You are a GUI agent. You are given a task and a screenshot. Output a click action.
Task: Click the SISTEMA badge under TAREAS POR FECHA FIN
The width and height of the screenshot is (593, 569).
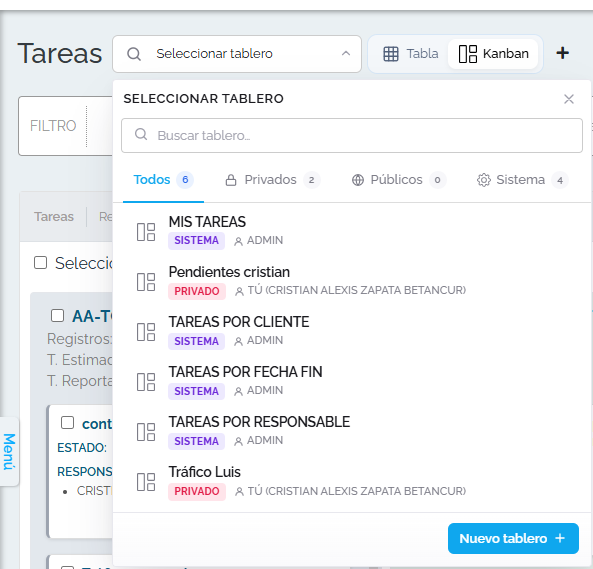(197, 391)
